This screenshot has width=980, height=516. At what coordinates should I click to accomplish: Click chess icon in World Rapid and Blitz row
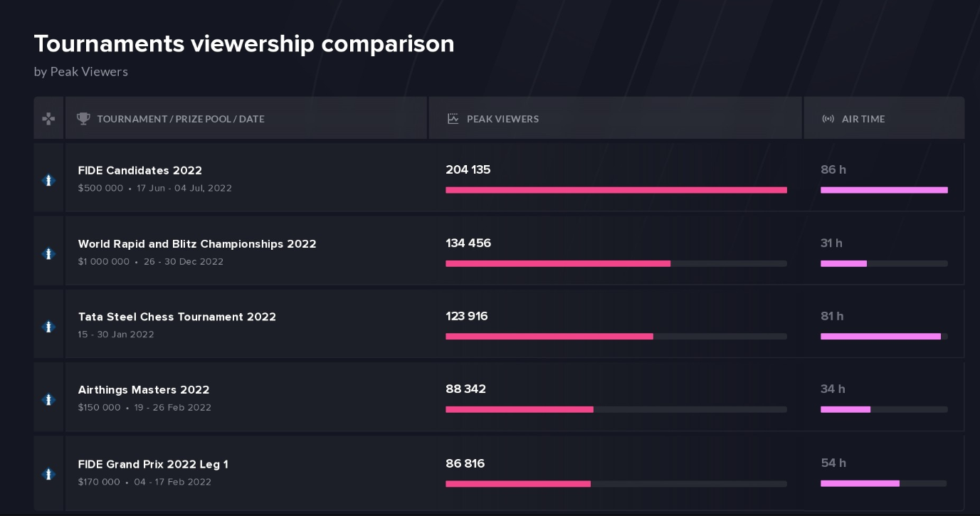point(48,253)
